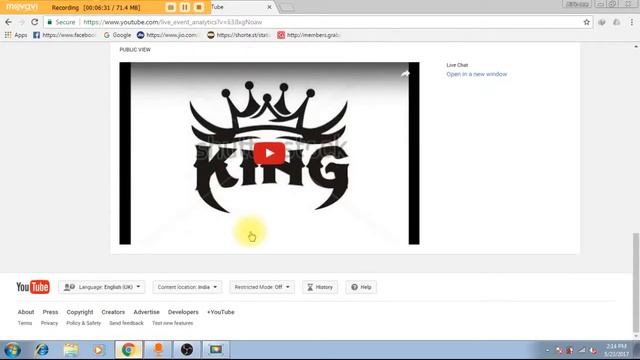This screenshot has width=640, height=360.
Task: Open the orange app in taskbar
Action: 158,350
